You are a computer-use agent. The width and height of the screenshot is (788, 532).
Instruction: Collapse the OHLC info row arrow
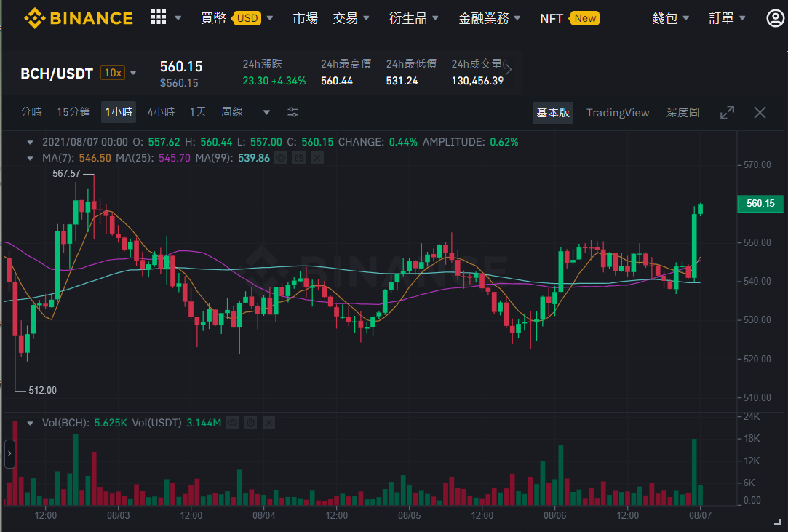point(30,143)
